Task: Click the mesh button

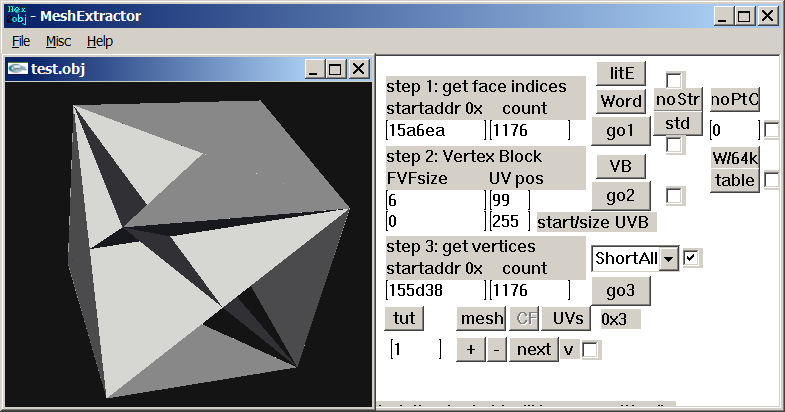Action: click(x=481, y=318)
